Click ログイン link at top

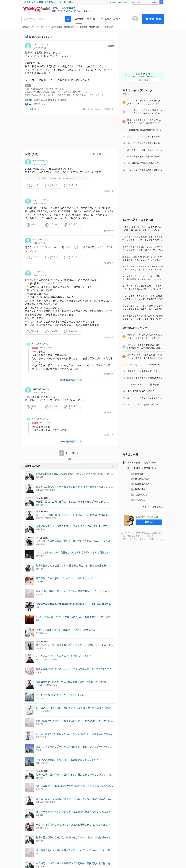tap(56, 11)
